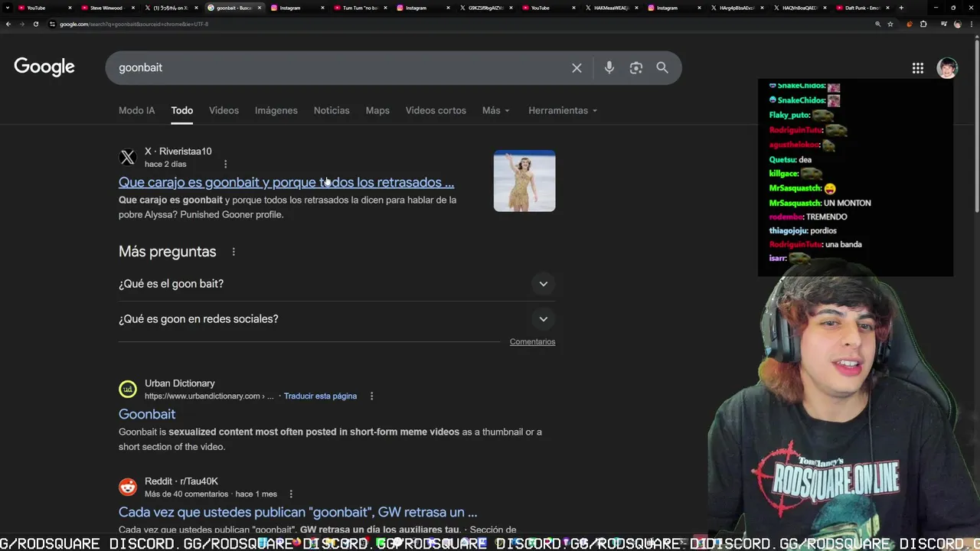Switch to Maps results tab
The height and width of the screenshot is (551, 980).
point(377,110)
